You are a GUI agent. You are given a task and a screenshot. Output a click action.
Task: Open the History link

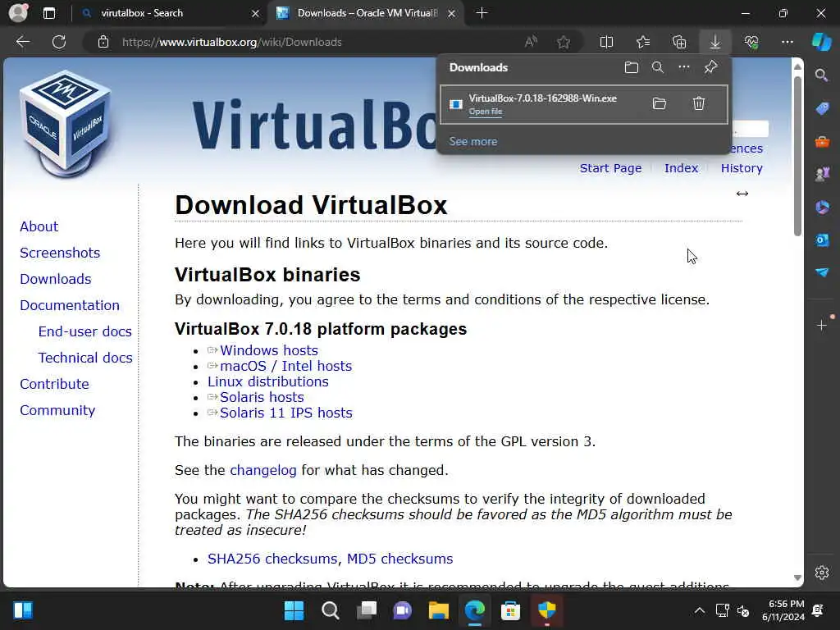[742, 168]
